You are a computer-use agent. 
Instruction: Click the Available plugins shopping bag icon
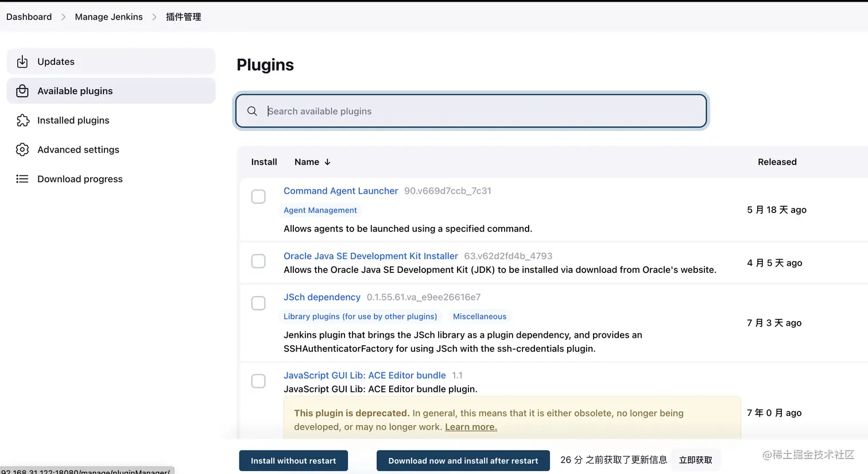click(22, 91)
